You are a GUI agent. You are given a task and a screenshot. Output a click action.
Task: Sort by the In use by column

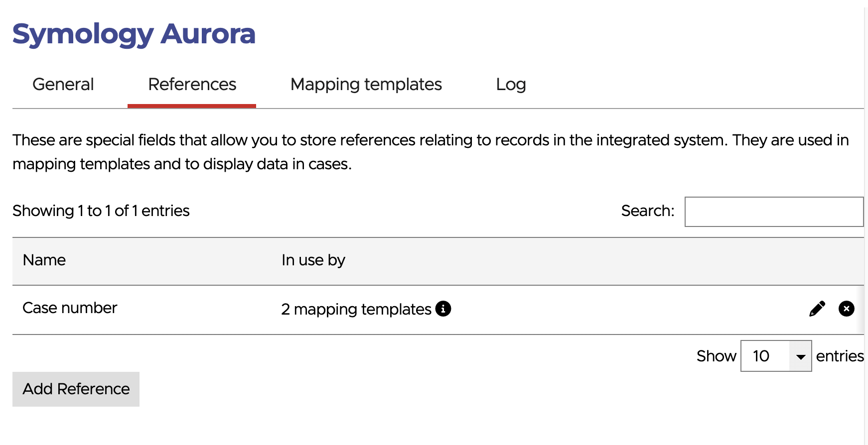[x=313, y=260]
